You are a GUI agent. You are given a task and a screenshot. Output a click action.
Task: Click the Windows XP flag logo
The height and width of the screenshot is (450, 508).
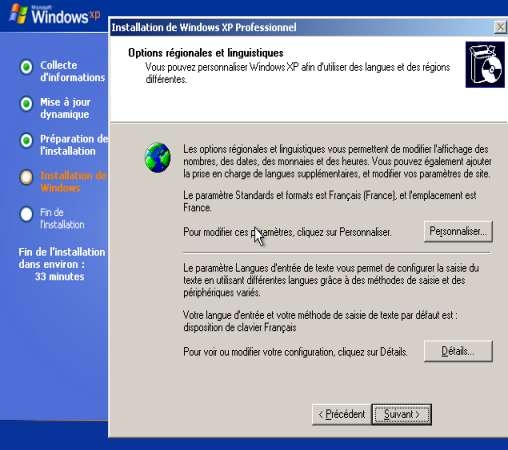pos(19,14)
